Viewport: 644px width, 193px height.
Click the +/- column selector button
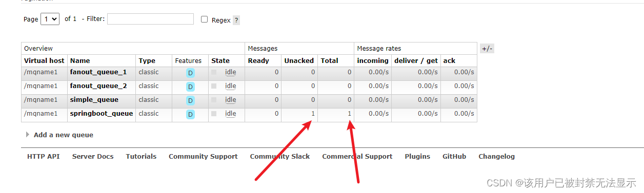487,49
